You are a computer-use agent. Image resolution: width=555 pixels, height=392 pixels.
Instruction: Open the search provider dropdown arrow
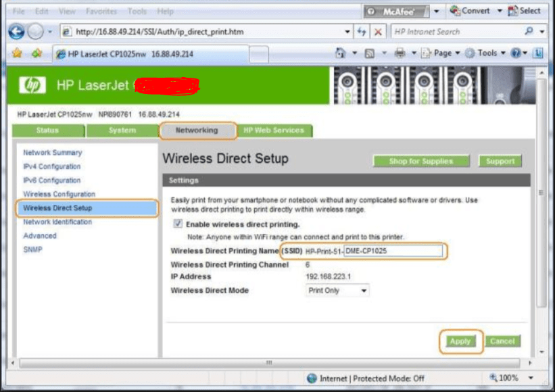point(542,32)
